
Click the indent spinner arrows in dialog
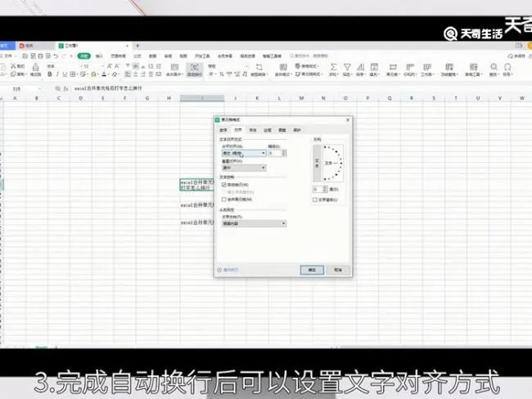pyautogui.click(x=284, y=153)
